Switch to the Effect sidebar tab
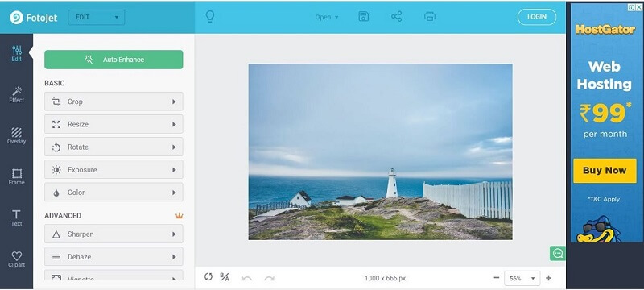 click(16, 95)
